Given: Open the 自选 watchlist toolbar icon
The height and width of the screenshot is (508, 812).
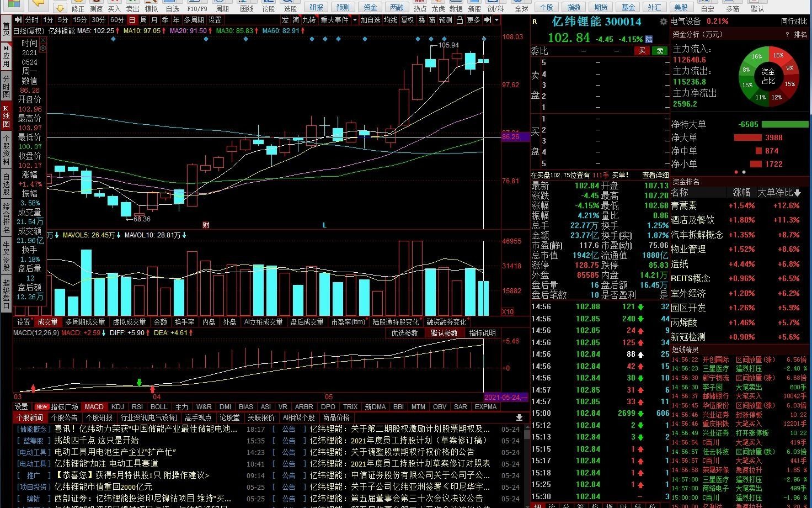Looking at the screenshot, I should [x=172, y=7].
